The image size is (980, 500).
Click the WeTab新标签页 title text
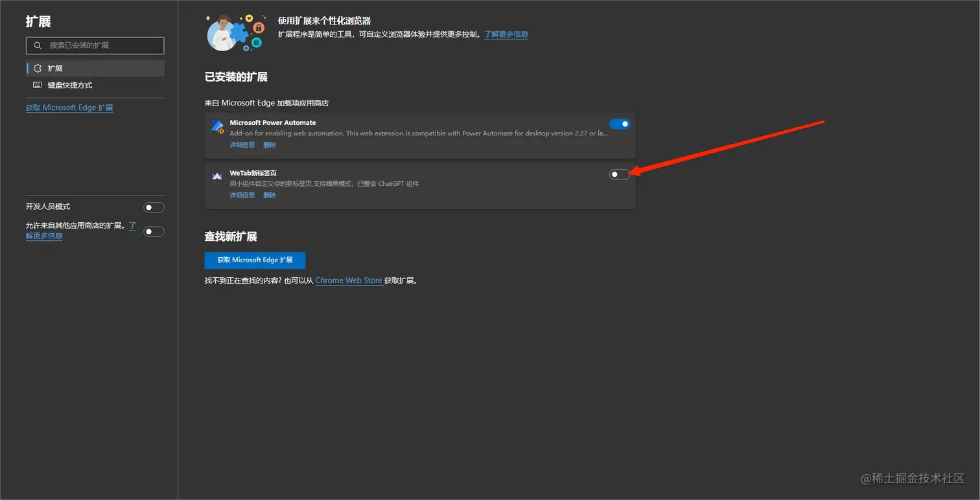pos(253,174)
